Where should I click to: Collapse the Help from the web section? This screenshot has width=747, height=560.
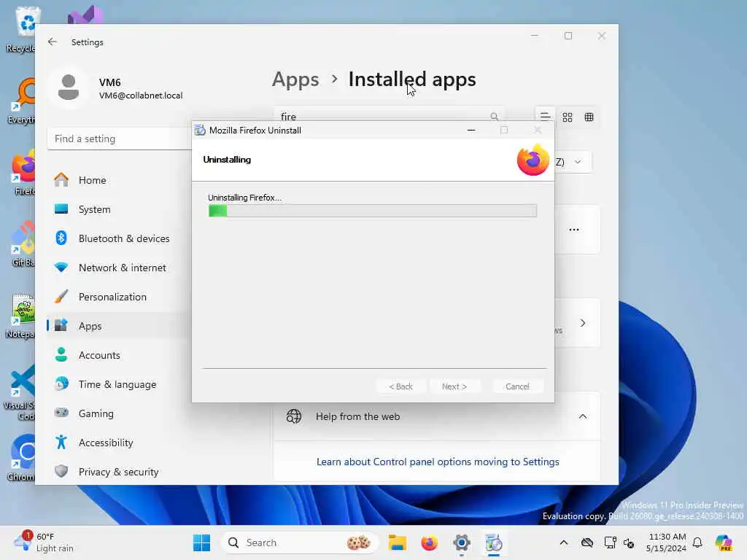coord(583,416)
